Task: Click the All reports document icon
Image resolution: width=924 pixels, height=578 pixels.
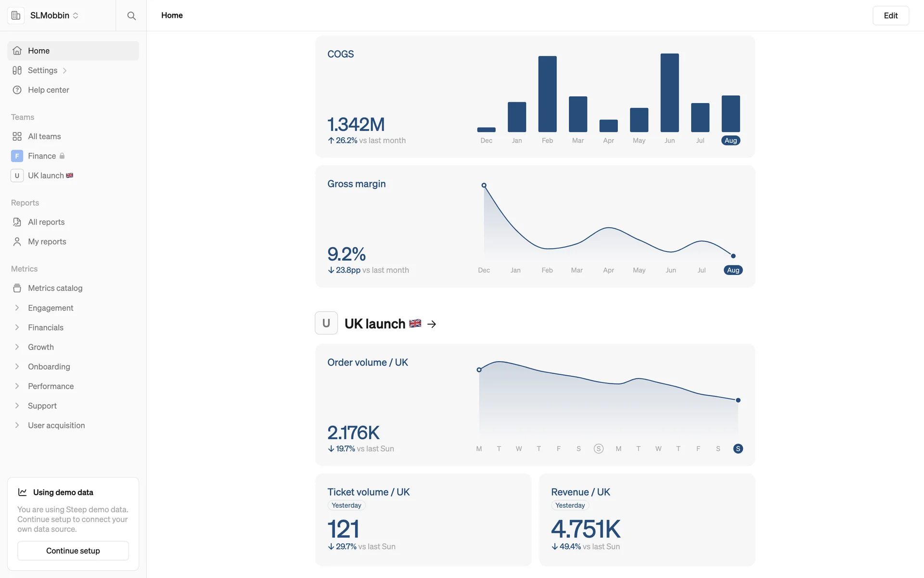Action: (17, 222)
